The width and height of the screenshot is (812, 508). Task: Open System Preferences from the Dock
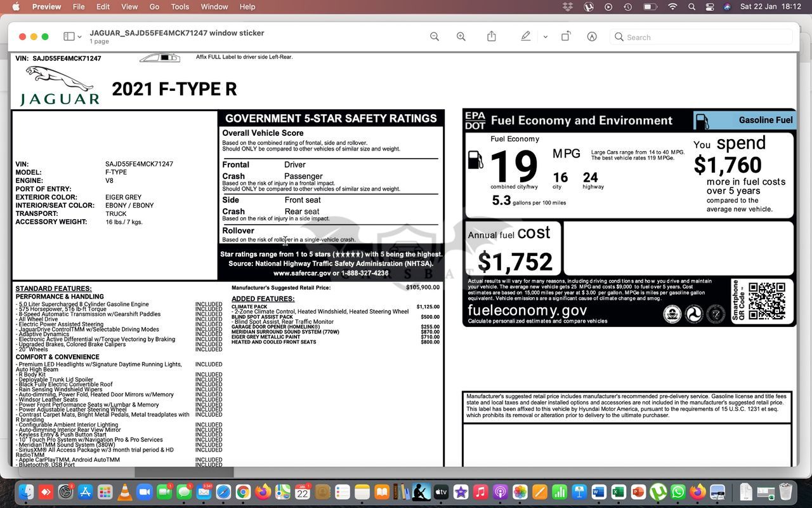(65, 492)
